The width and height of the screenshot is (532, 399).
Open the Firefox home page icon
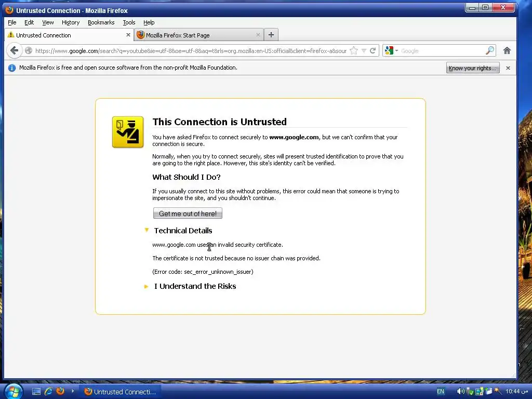point(507,51)
